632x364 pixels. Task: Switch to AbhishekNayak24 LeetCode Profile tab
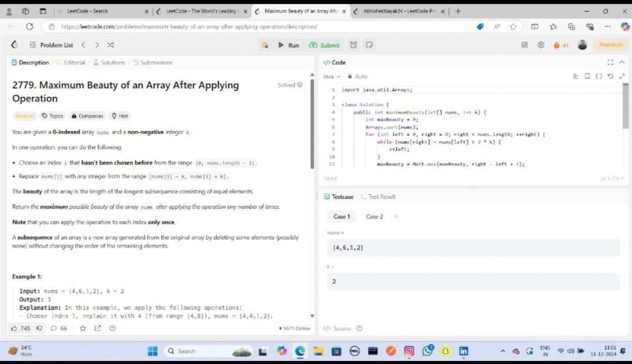[x=399, y=11]
